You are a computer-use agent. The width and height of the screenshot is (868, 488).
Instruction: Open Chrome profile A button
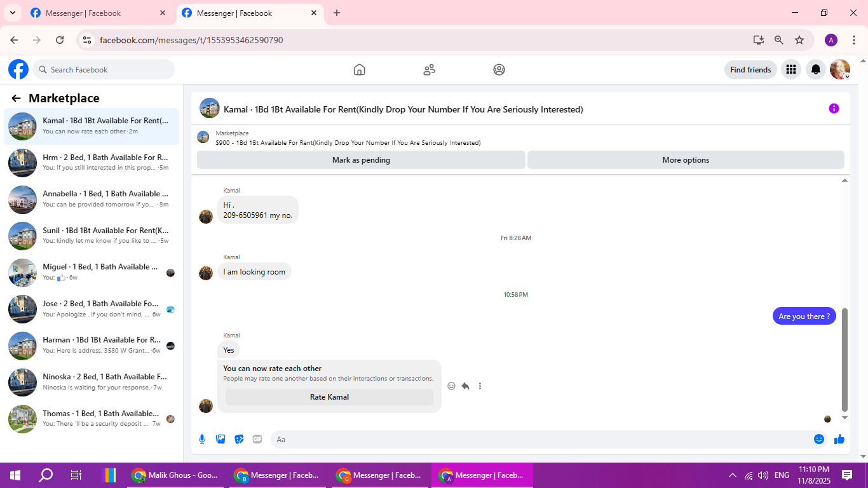(x=831, y=40)
